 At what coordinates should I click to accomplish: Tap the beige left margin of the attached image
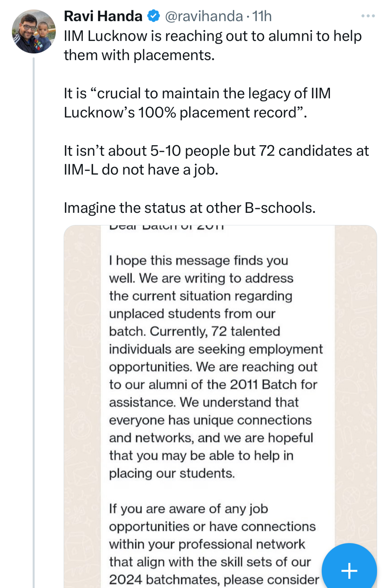tap(82, 372)
